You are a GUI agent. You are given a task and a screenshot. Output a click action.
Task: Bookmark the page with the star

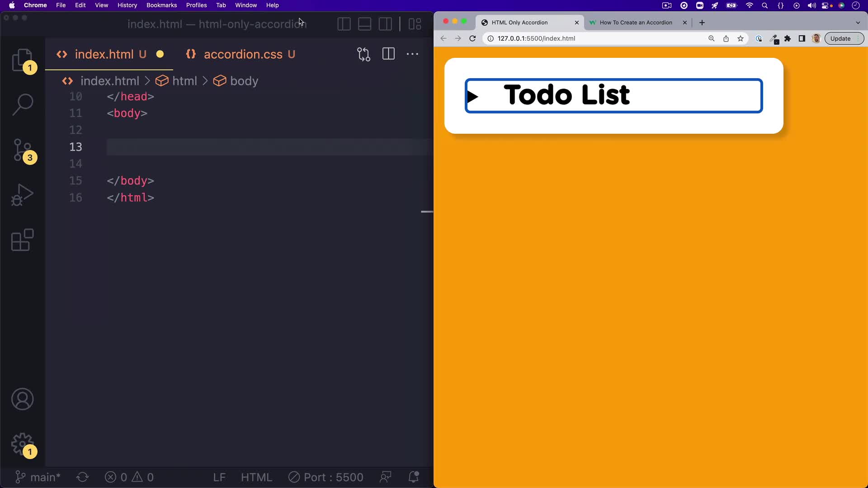[741, 38]
